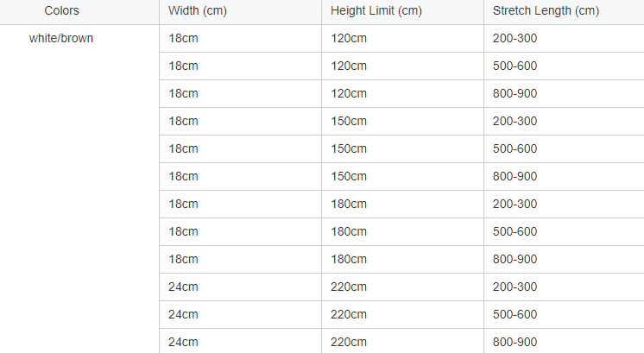
Task: Select 220cm height cell beside 200-300 stretch
Action: (349, 287)
